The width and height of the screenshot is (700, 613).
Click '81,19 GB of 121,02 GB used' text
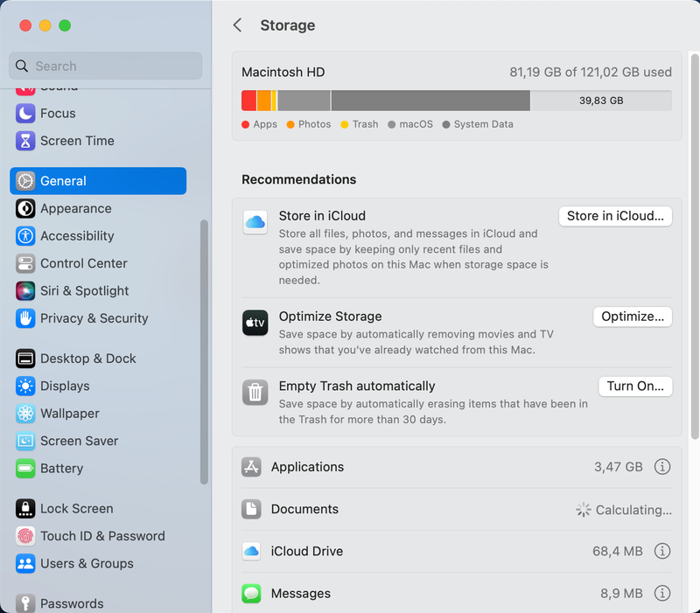[x=591, y=73]
